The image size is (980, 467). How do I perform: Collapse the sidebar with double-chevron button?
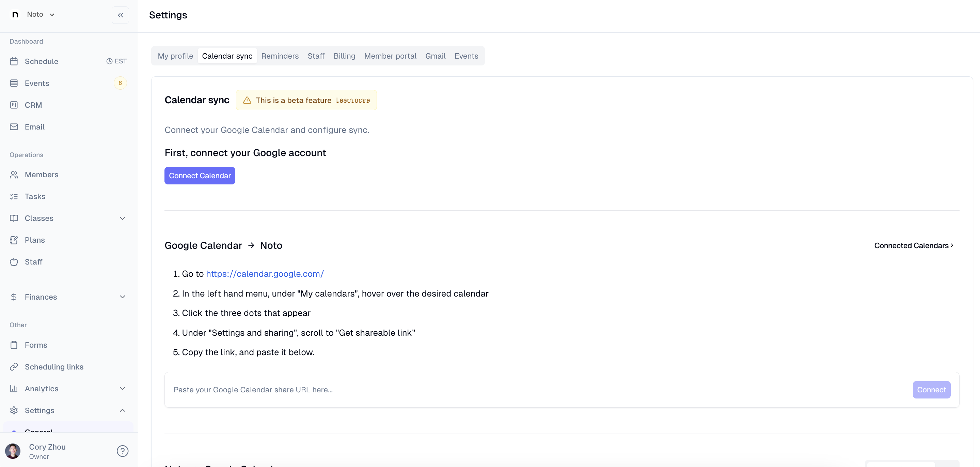(120, 15)
